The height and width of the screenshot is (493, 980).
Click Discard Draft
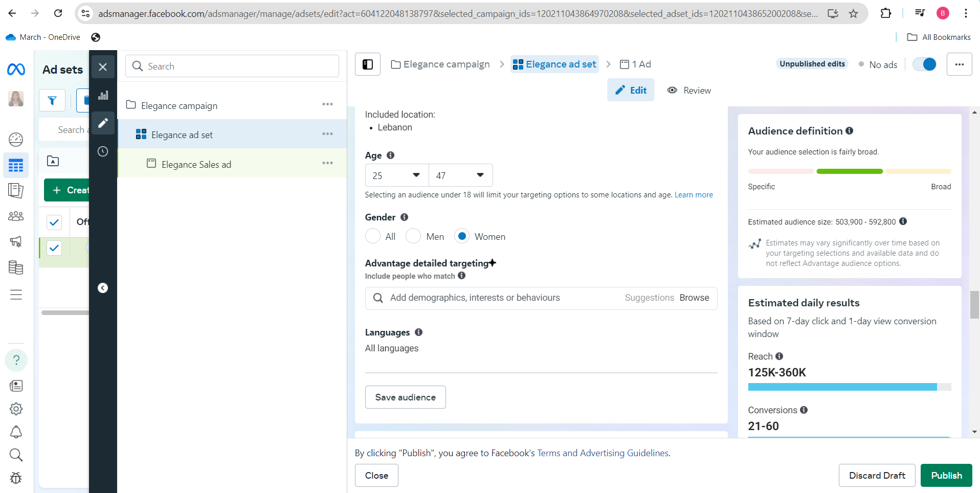tap(877, 475)
